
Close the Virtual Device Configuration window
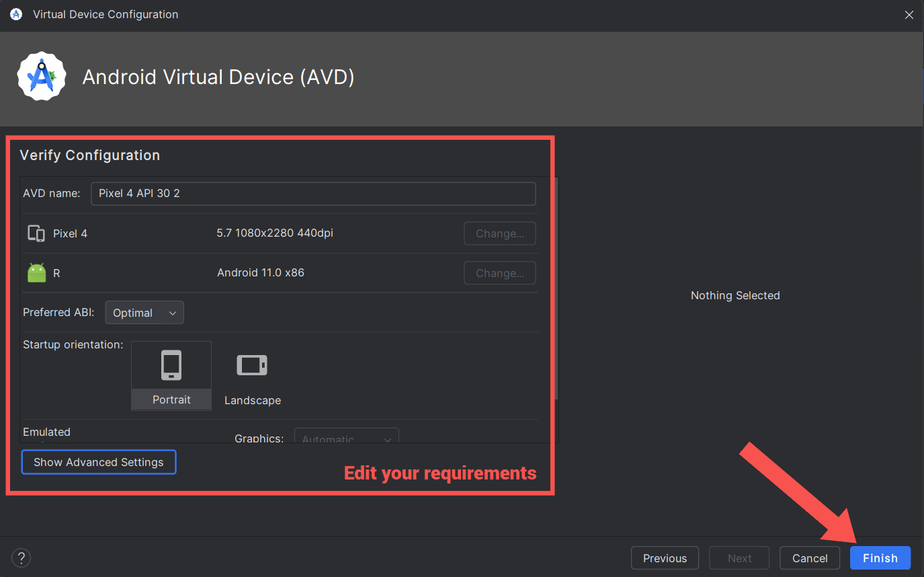pos(909,14)
